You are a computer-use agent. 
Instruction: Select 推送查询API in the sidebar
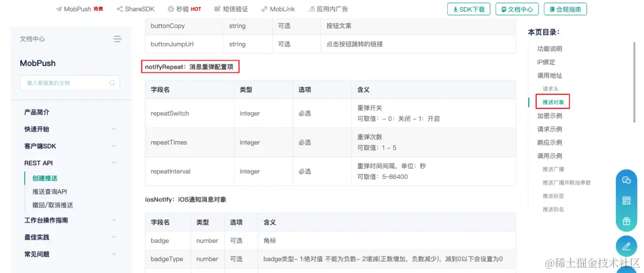(49, 192)
